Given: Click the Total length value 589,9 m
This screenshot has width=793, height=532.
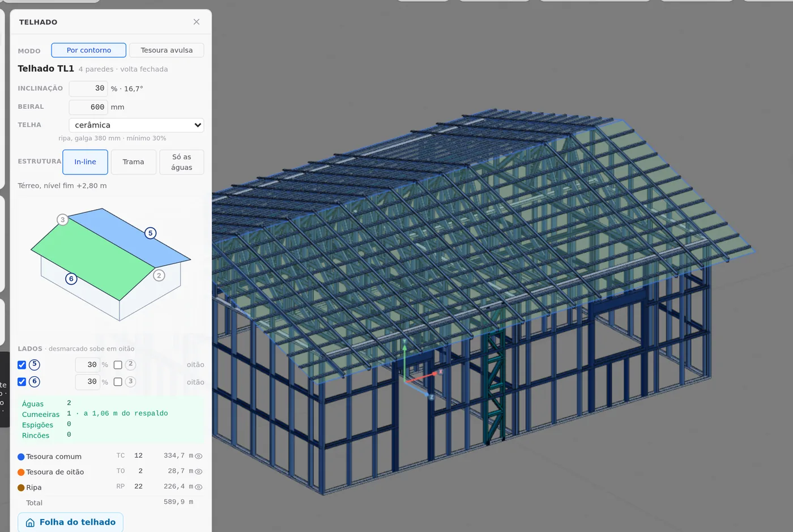Looking at the screenshot, I should (178, 502).
